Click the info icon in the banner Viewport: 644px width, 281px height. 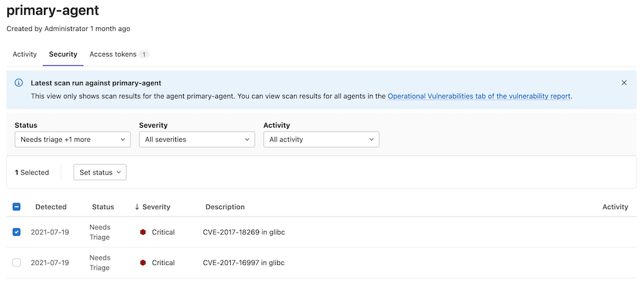(19, 83)
